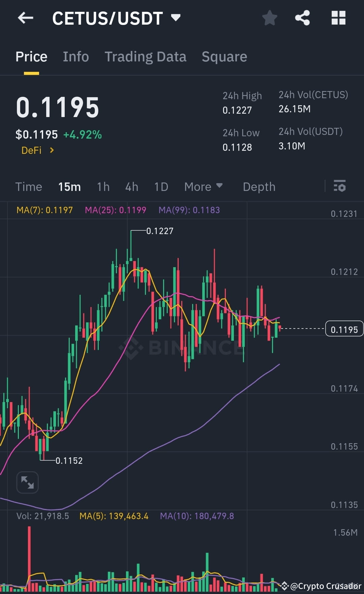Tap the back arrow to exit chart
The height and width of the screenshot is (594, 364).
click(25, 18)
